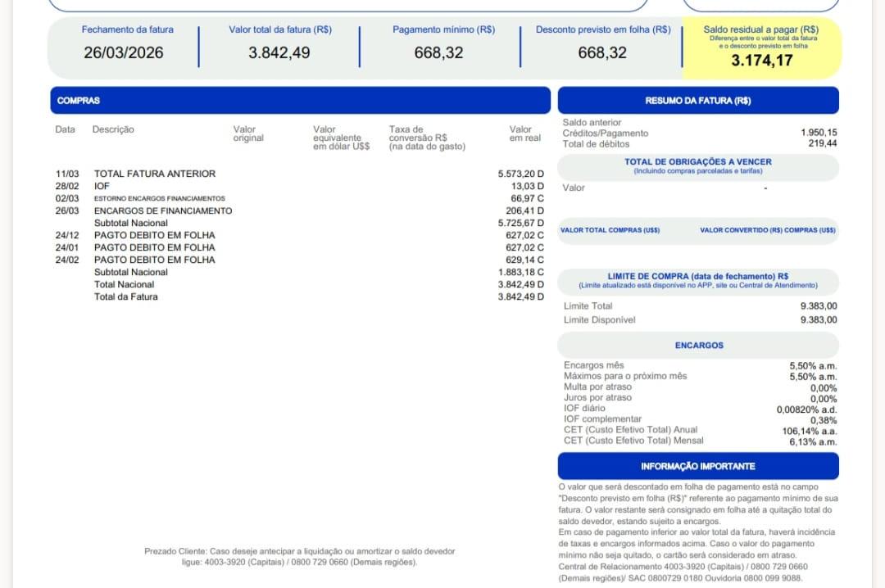Select the Desconto previsto em folha field
This screenshot has height=588, width=885.
pyautogui.click(x=601, y=52)
